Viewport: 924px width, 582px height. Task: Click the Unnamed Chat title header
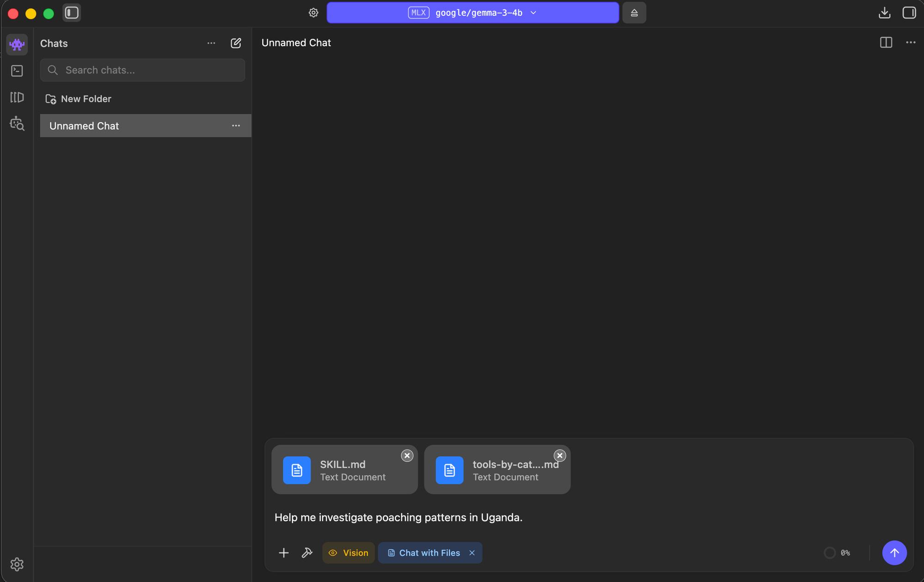[296, 42]
